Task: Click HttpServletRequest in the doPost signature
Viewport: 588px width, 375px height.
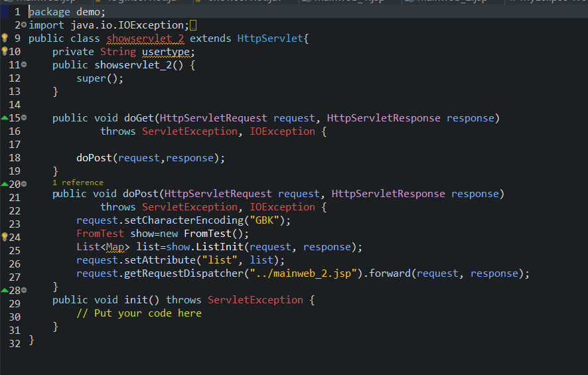Action: (218, 194)
